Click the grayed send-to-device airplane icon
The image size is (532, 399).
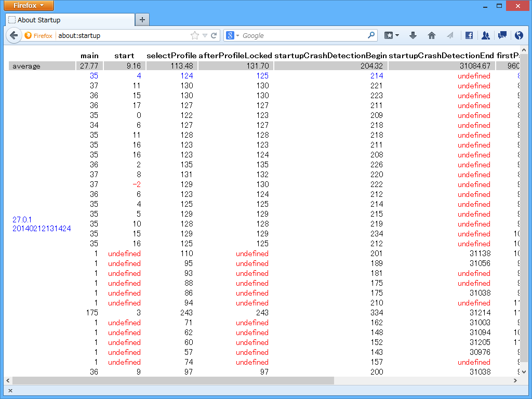450,35
